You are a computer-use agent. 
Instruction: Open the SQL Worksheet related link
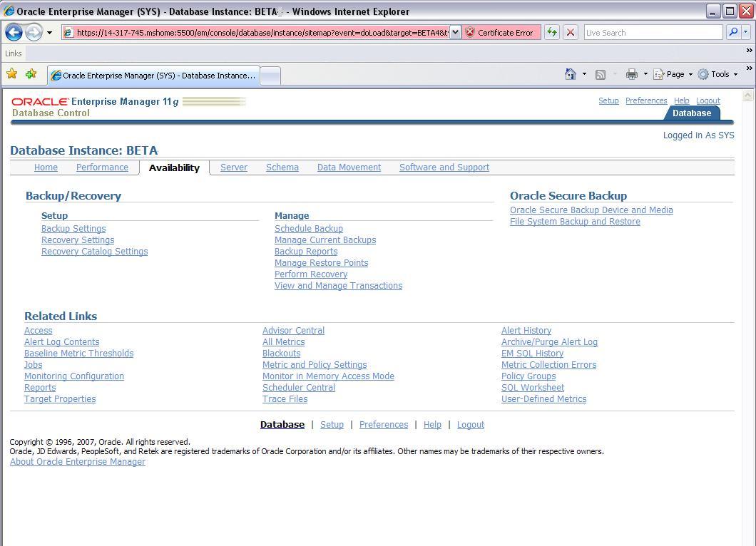532,388
